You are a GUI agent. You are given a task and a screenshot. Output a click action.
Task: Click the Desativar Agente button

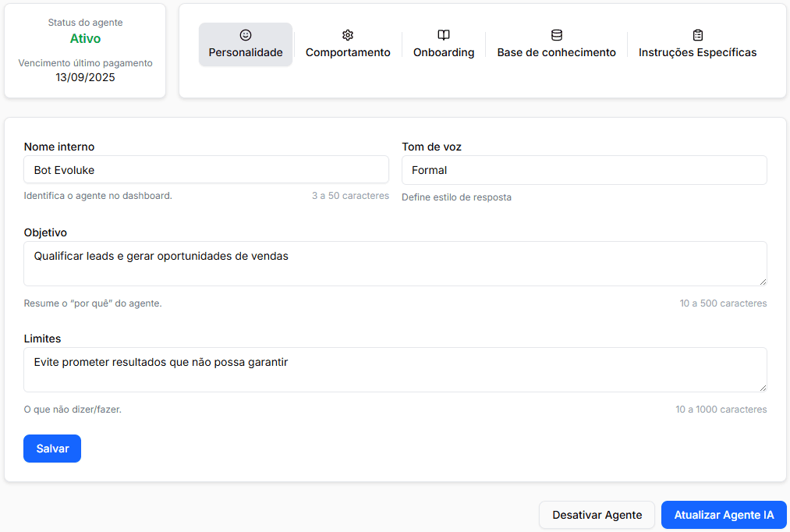597,516
